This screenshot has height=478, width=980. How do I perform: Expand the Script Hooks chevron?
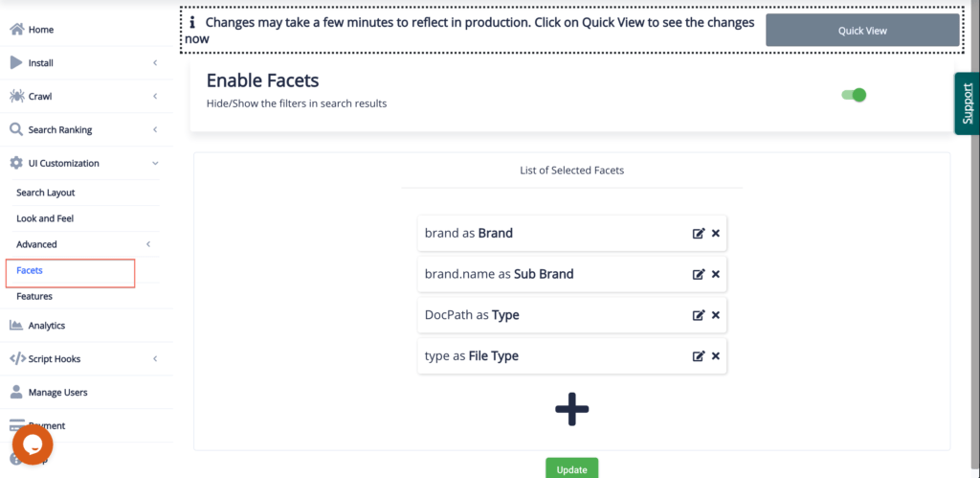(x=155, y=359)
